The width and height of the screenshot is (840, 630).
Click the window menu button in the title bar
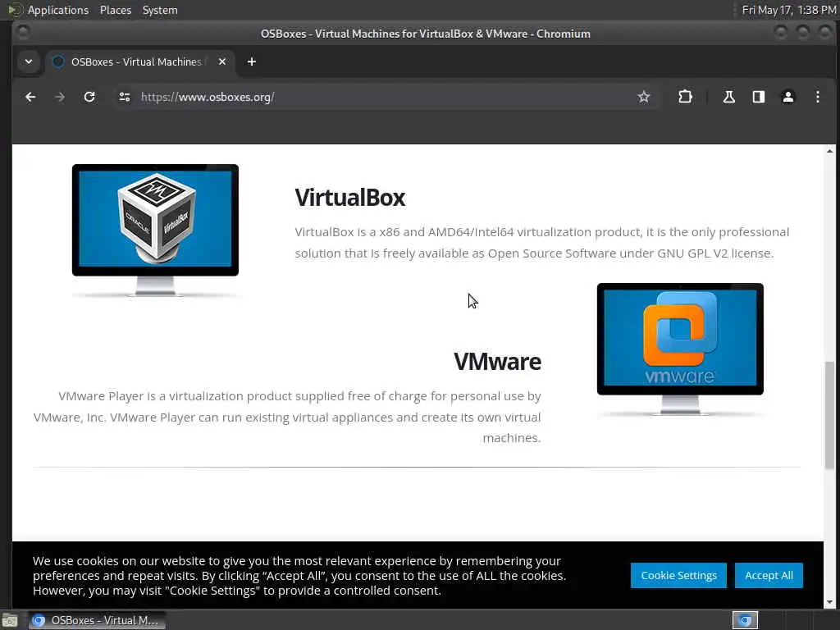coord(22,33)
